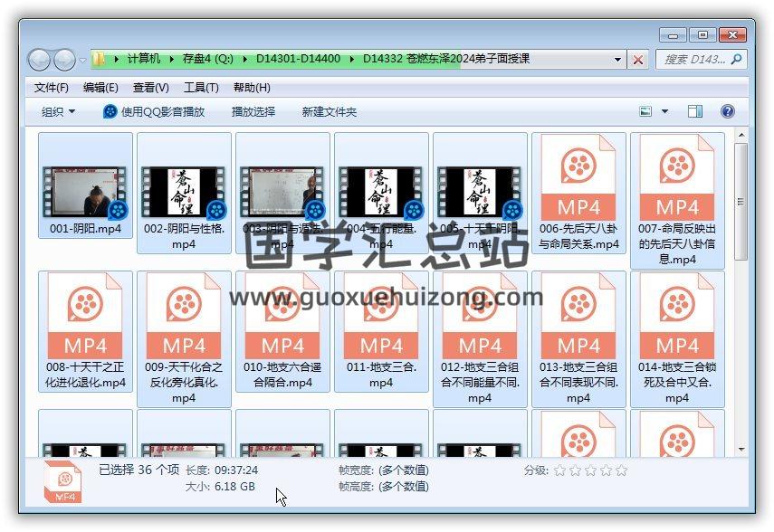Click the search magnifier icon
The image size is (774, 532).
point(736,59)
